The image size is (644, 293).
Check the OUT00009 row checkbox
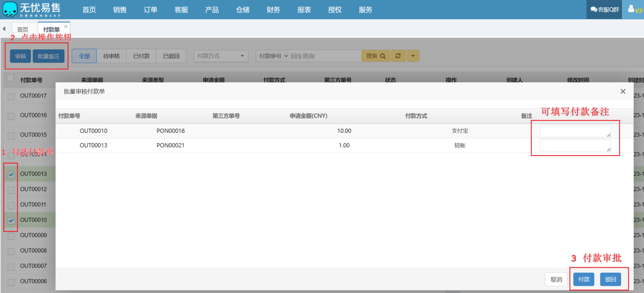(11, 236)
